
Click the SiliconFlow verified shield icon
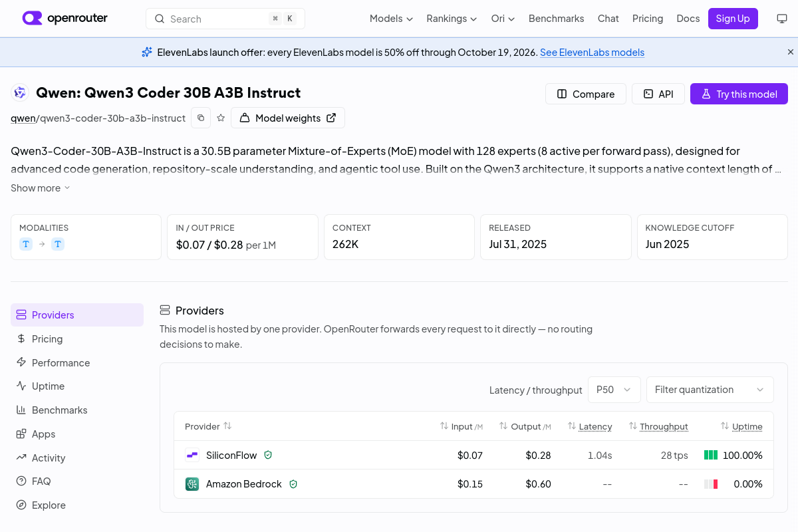pos(268,456)
